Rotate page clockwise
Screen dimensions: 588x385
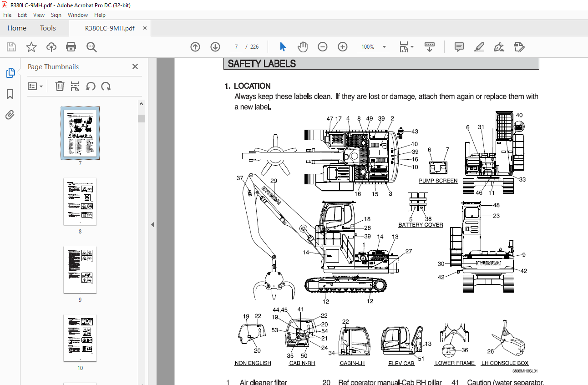click(106, 86)
